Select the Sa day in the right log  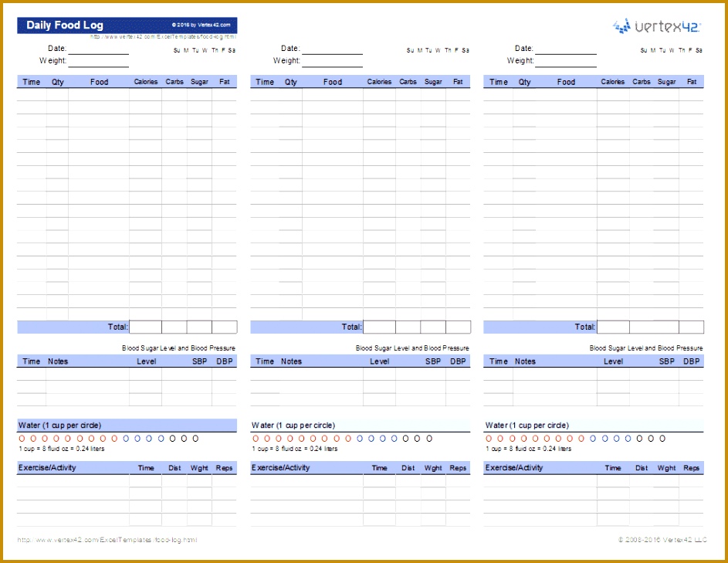pyautogui.click(x=699, y=50)
